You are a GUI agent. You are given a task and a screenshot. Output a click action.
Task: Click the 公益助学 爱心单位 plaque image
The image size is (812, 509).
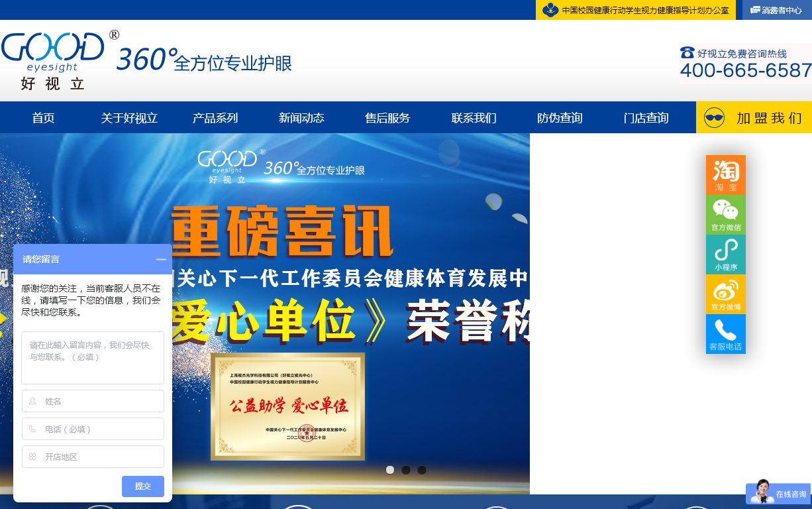(287, 406)
